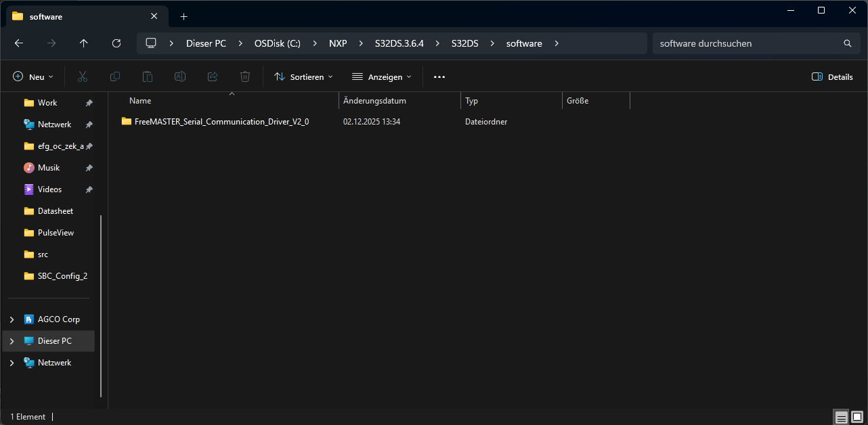
Task: Navigate to S32DS in breadcrumb
Action: [x=464, y=43]
